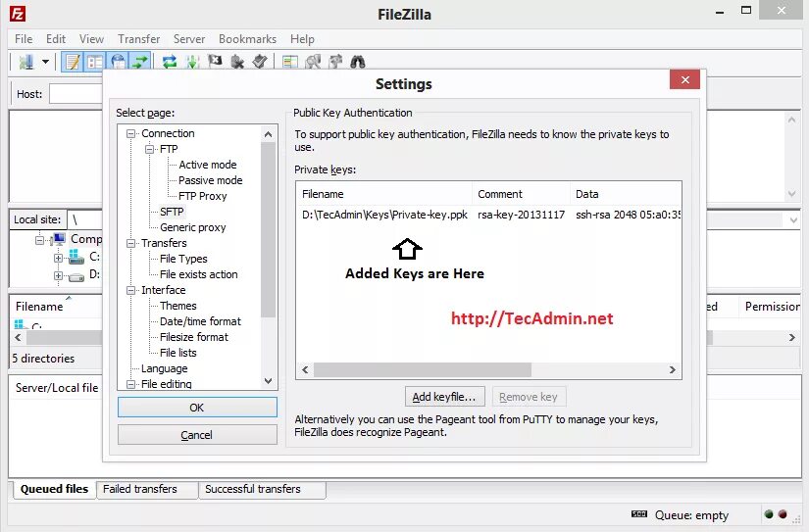This screenshot has height=532, width=809.
Task: Open the Site Manager dropdown arrow
Action: (45, 62)
